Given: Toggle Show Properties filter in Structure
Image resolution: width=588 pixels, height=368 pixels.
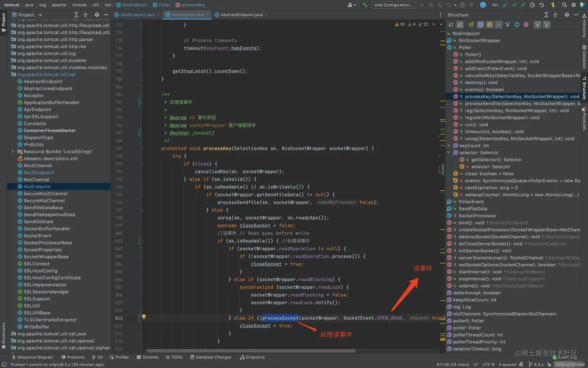Looking at the screenshot, I should [481, 25].
